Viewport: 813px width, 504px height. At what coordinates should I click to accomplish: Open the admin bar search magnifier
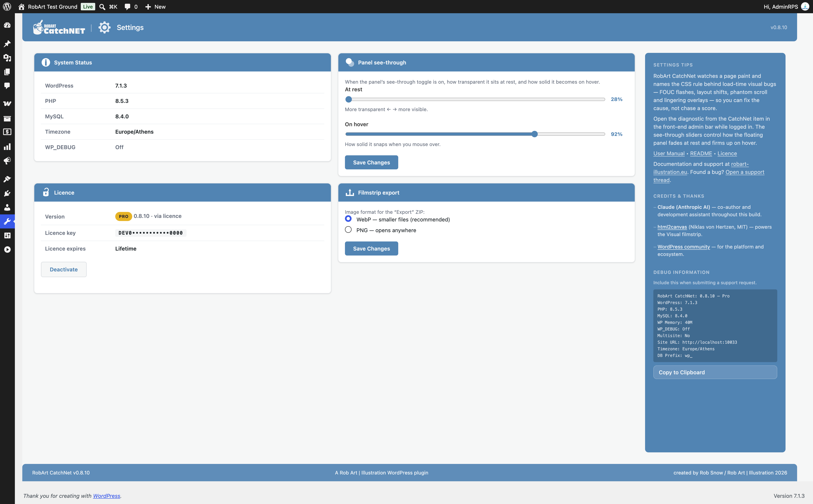[102, 7]
